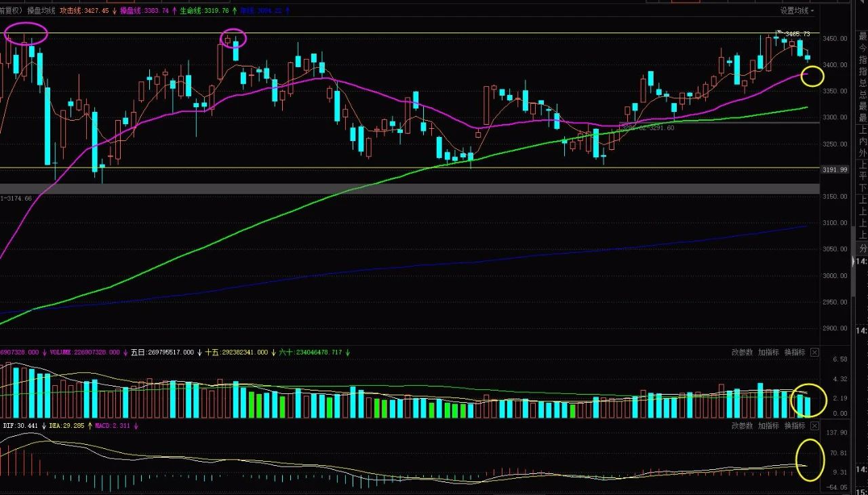Click the VOLUME:226907328.000 readout
The height and width of the screenshot is (495, 868).
(x=86, y=353)
